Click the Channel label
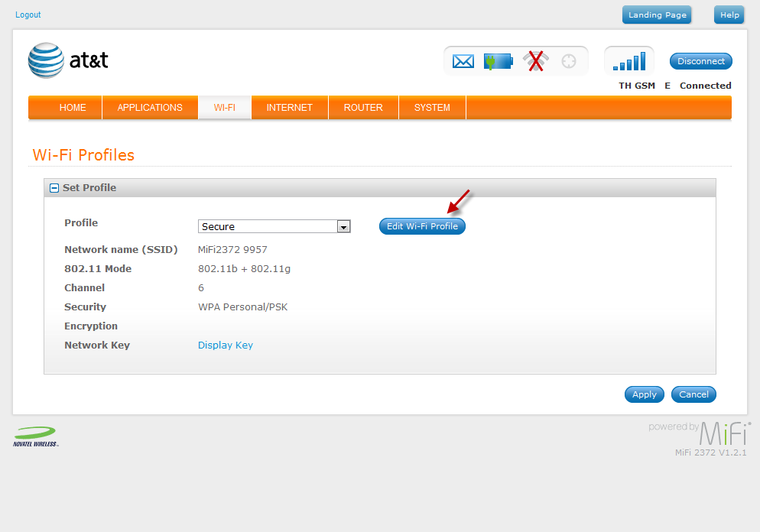Screen dimensions: 760x532 pos(84,288)
